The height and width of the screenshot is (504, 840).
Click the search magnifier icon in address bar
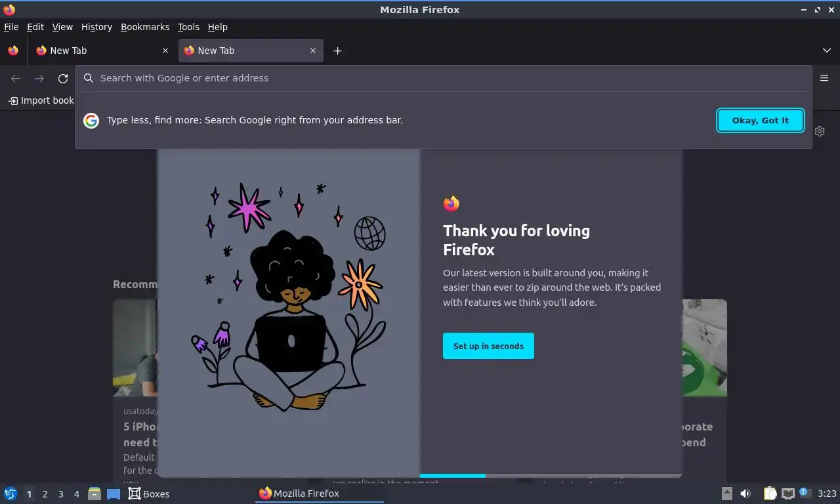89,78
